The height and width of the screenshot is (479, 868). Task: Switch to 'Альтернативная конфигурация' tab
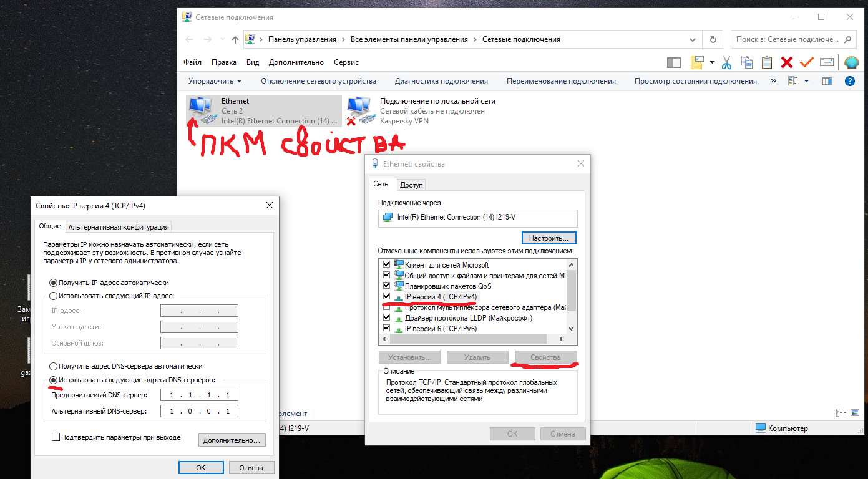click(118, 226)
